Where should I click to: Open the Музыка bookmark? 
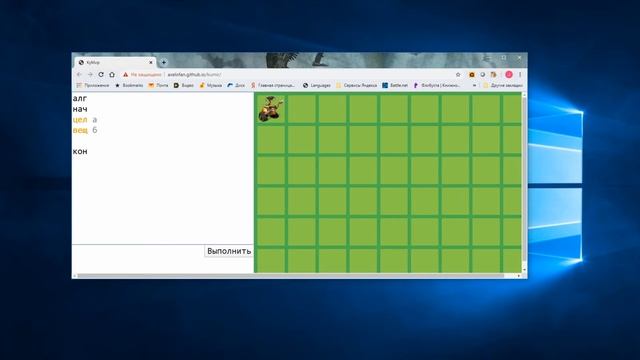[211, 85]
